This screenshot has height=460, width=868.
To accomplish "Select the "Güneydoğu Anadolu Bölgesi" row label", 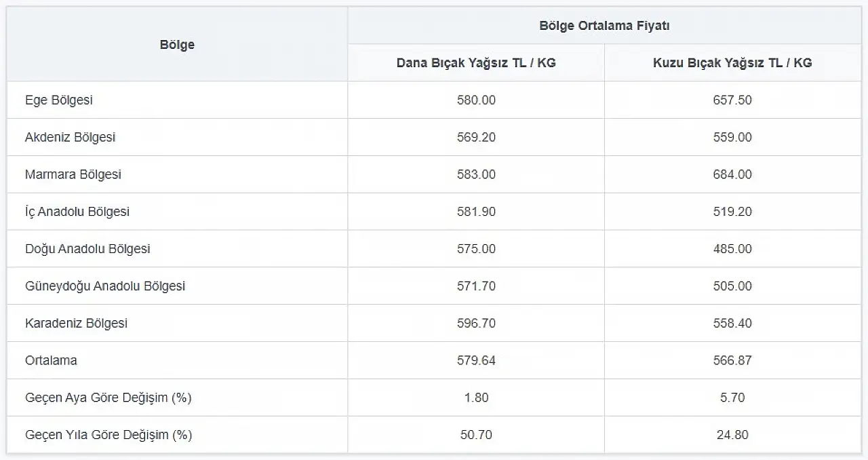I will coord(105,286).
